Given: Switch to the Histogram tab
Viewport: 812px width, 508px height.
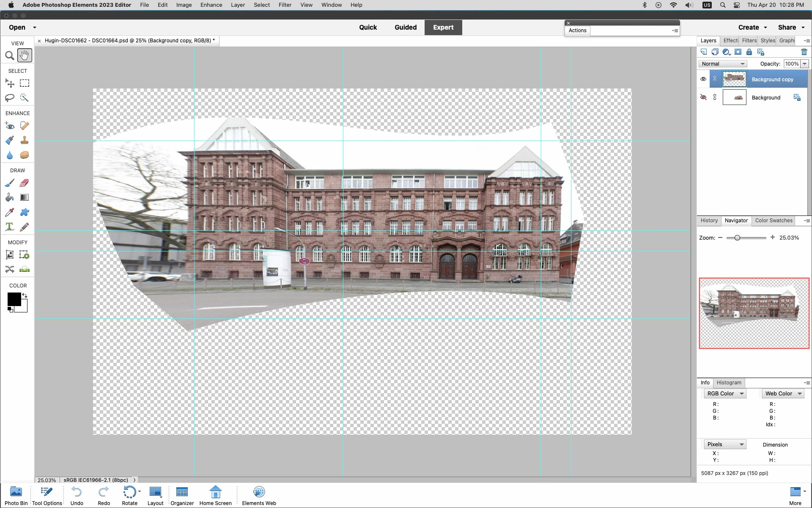Looking at the screenshot, I should pyautogui.click(x=729, y=383).
